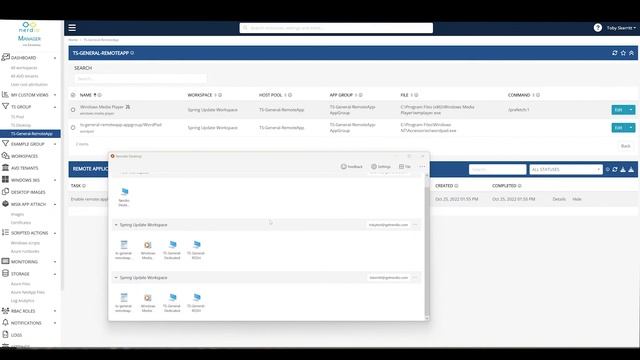Click the Tile view button in Remote Desktop
640x360 pixels.
pos(404,167)
